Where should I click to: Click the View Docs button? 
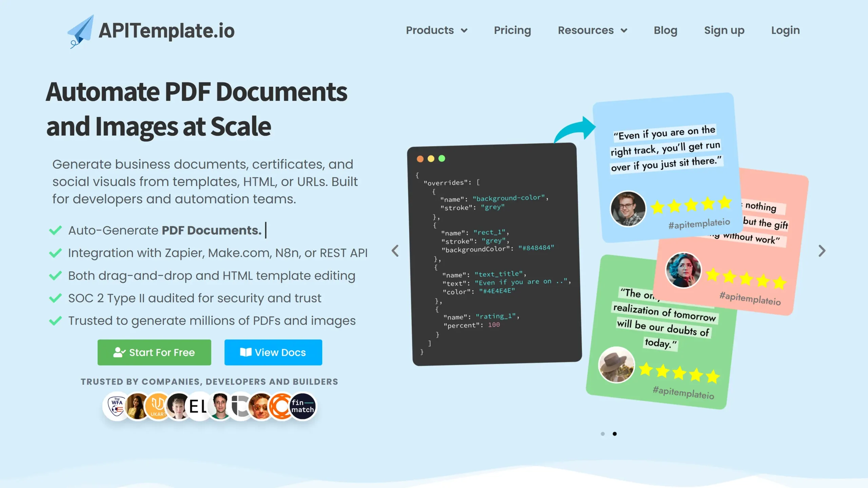[273, 352]
